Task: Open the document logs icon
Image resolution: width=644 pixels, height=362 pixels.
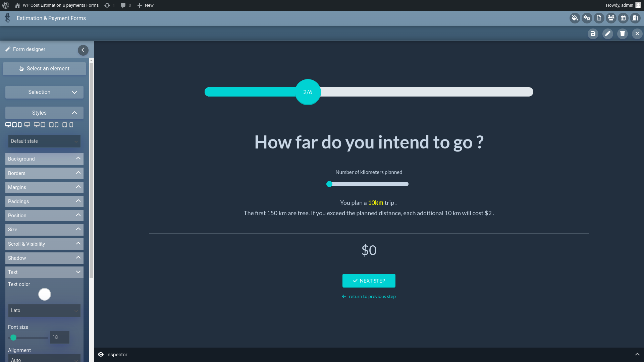Action: (x=599, y=18)
